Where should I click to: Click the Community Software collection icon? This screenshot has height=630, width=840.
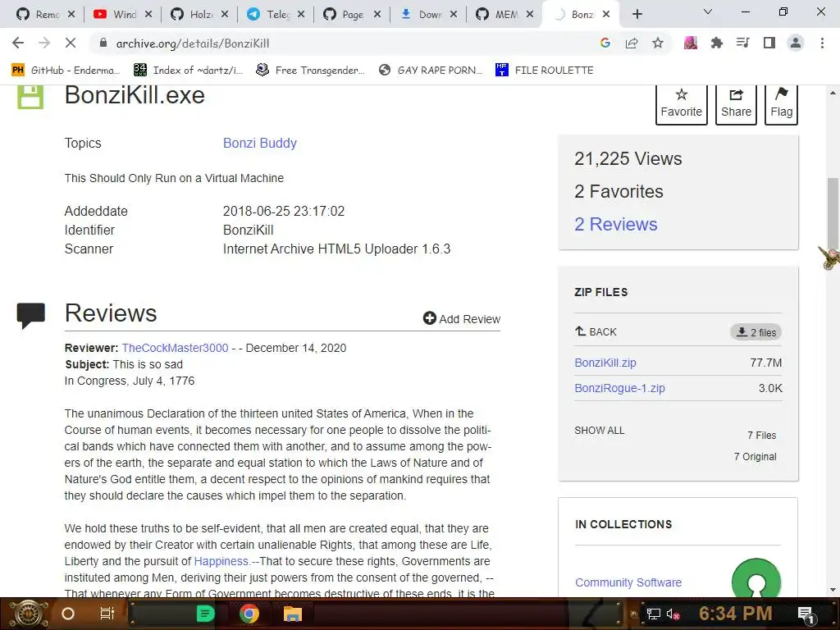tap(756, 580)
